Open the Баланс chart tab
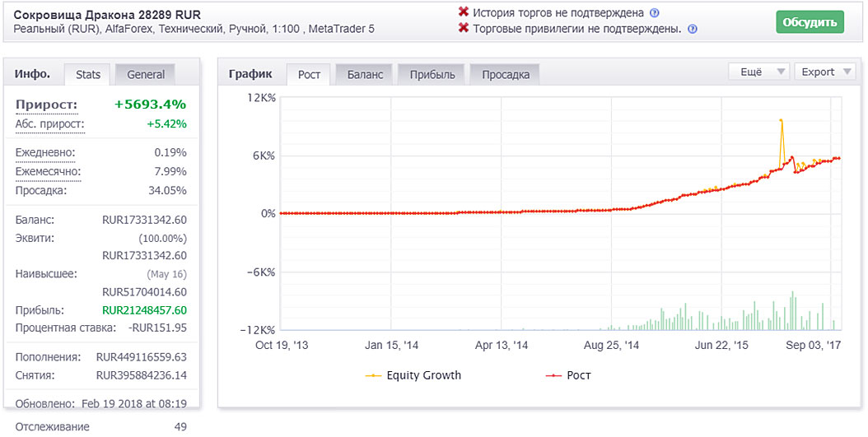868x437 pixels. point(365,74)
